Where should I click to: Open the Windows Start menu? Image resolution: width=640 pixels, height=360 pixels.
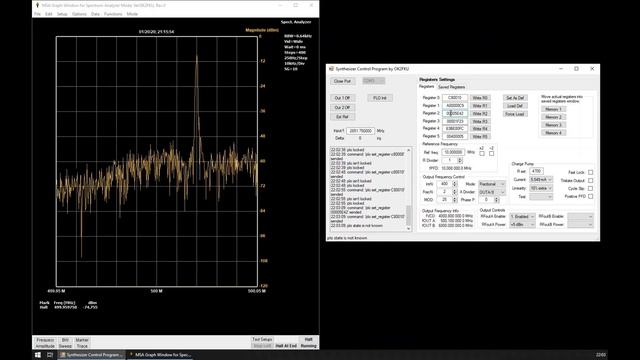point(38,355)
